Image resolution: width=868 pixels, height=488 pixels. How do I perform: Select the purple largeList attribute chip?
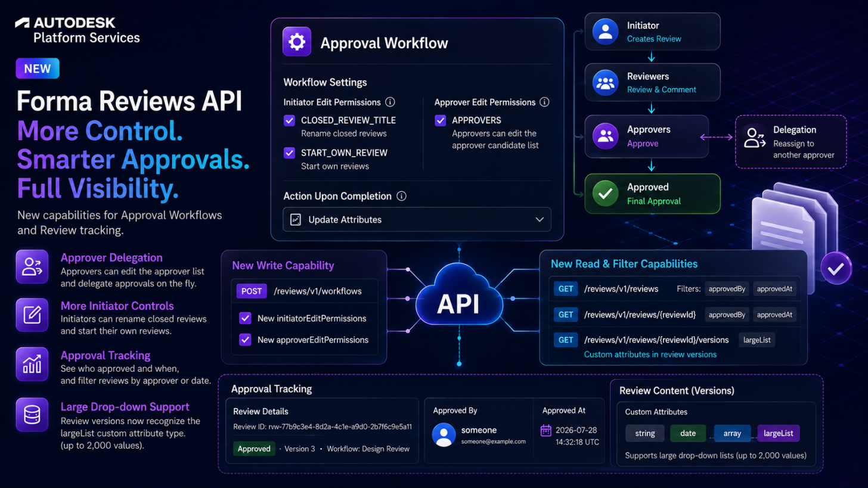pyautogui.click(x=779, y=433)
